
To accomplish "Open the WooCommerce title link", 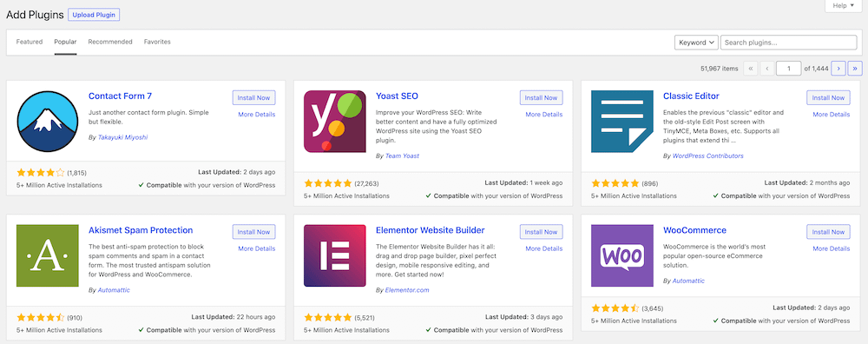I will click(694, 230).
